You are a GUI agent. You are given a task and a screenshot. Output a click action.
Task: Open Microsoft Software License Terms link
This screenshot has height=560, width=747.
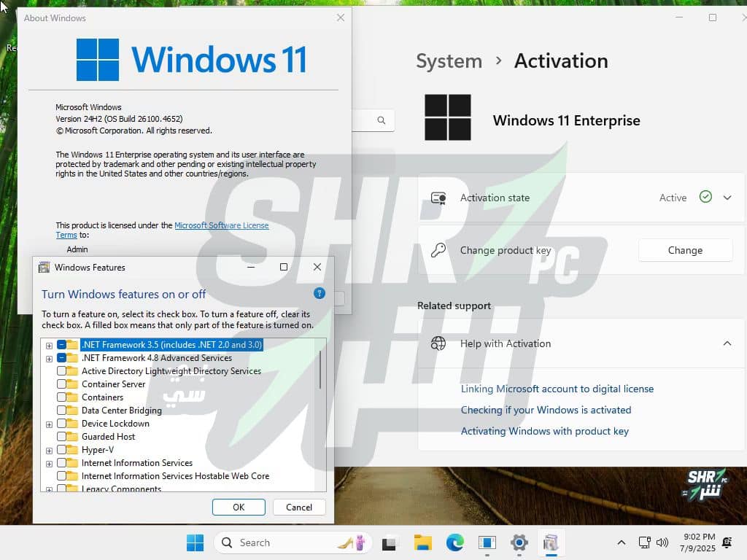pyautogui.click(x=222, y=225)
